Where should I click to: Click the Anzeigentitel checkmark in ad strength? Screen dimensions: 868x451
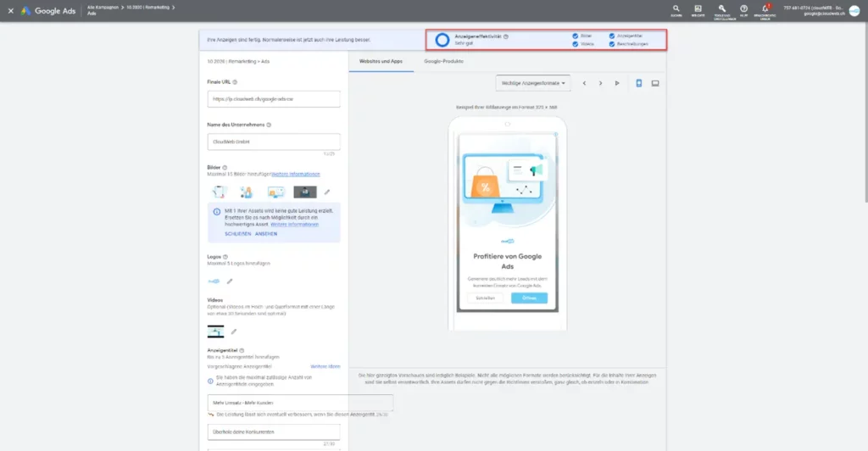click(612, 36)
